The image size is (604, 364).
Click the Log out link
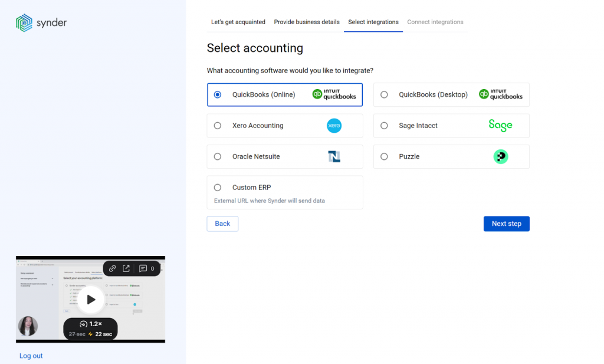coord(31,356)
